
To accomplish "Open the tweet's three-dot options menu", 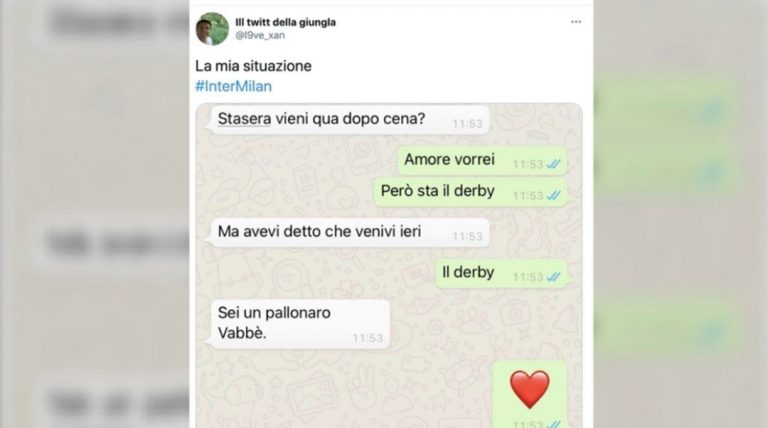I will coord(576,22).
